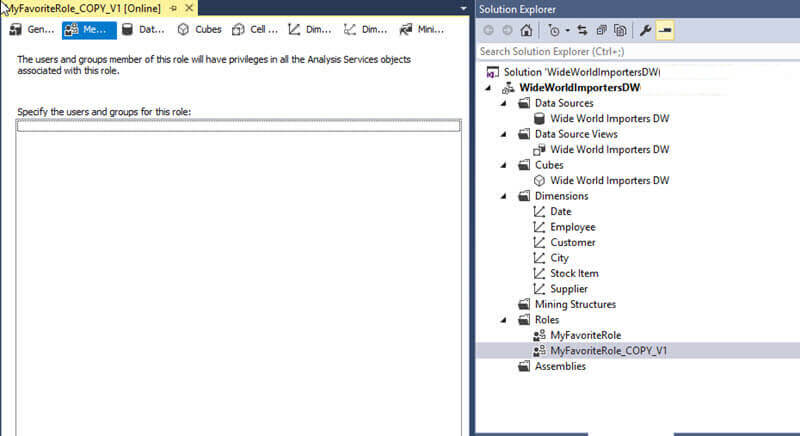This screenshot has height=436, width=800.
Task: Click the Show All Files icon
Action: (x=620, y=31)
